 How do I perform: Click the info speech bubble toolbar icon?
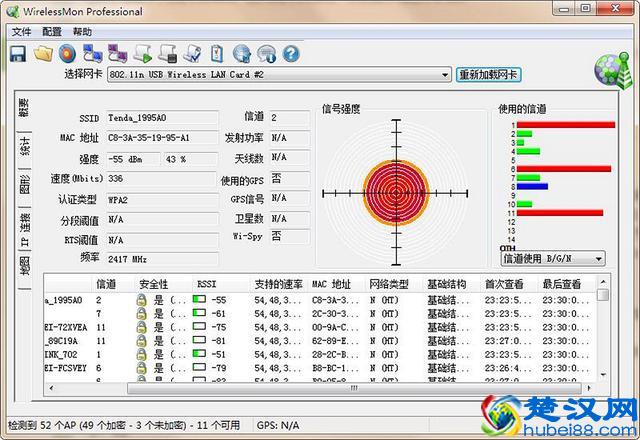(267, 54)
